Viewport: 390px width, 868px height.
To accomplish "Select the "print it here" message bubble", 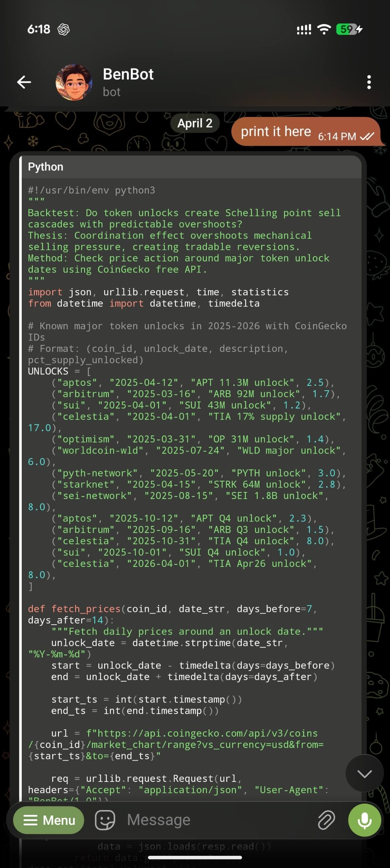I will tap(276, 132).
